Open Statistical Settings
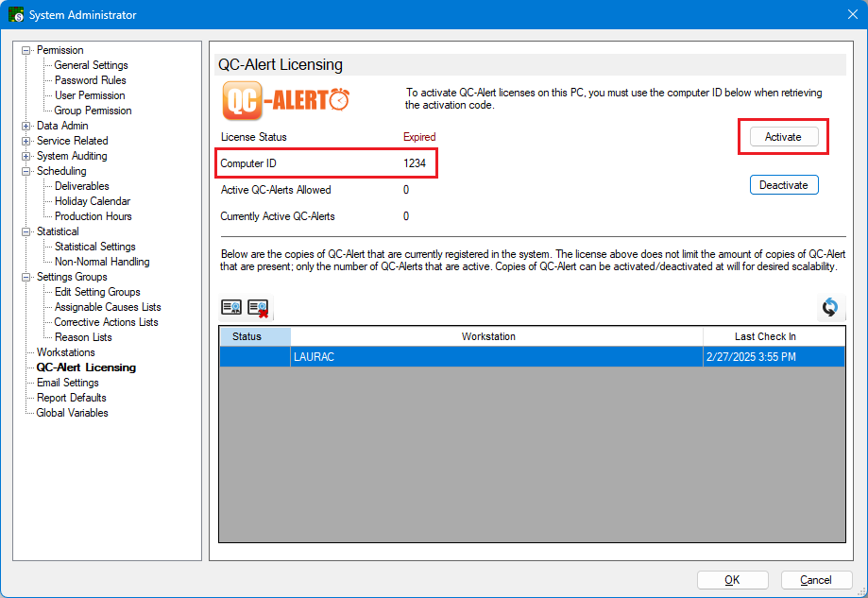The width and height of the screenshot is (868, 598). (x=94, y=247)
